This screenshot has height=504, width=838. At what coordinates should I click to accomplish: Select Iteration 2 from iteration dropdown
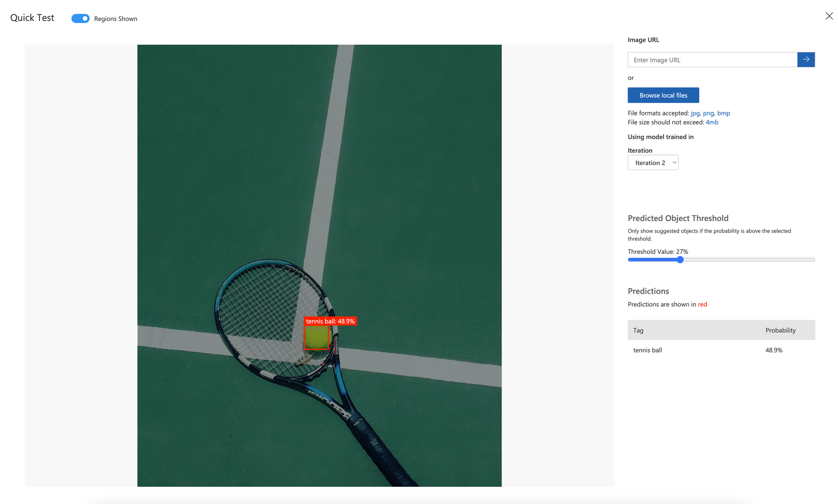coord(652,162)
